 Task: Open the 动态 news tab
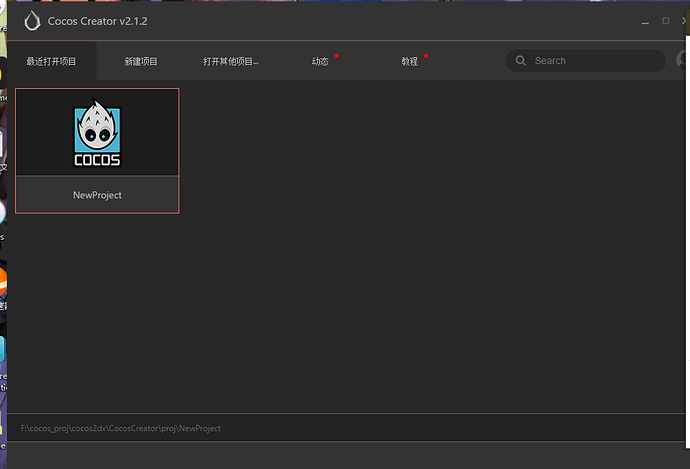(x=320, y=61)
